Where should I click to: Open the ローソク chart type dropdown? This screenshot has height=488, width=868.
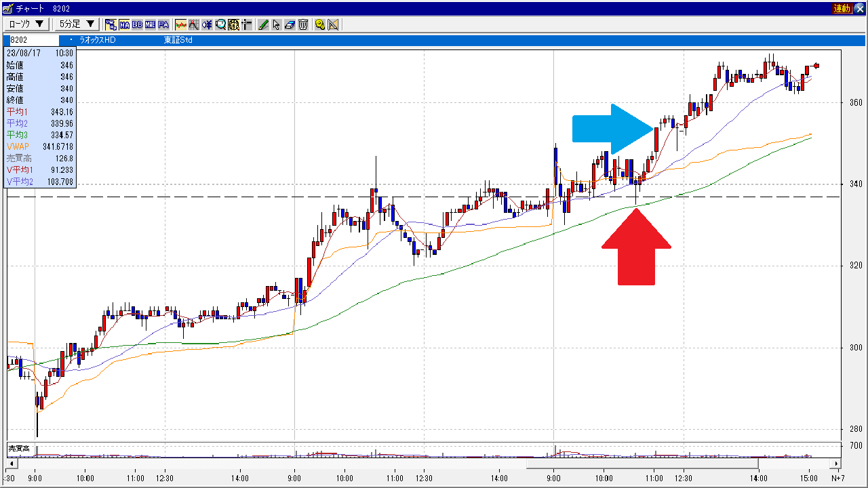pyautogui.click(x=27, y=24)
